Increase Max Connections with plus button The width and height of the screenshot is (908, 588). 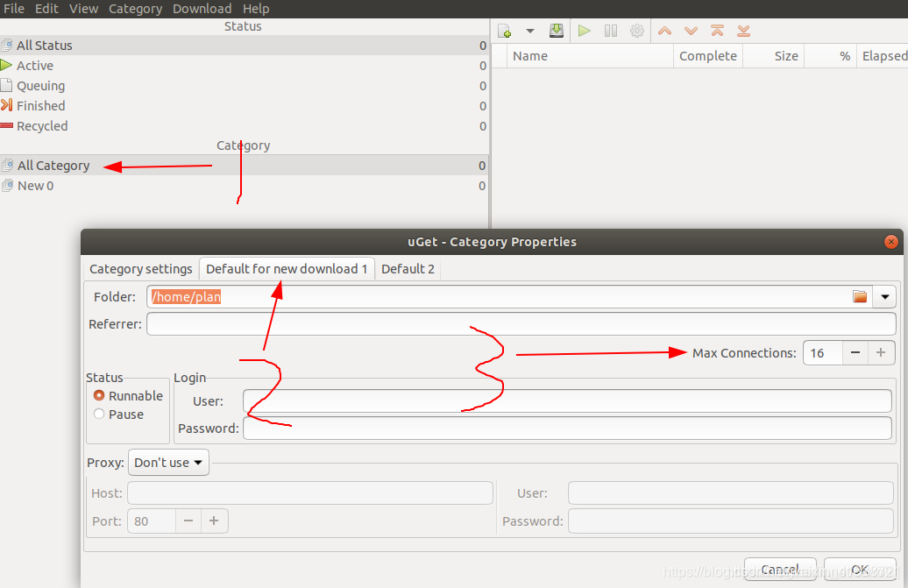(x=881, y=353)
